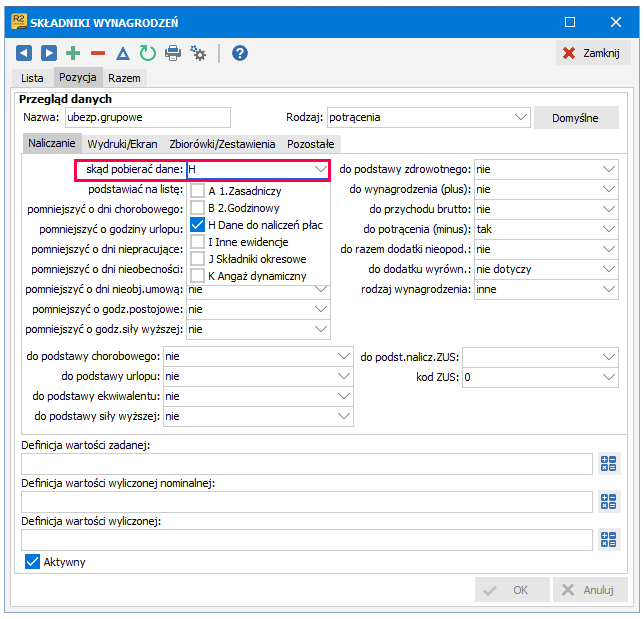The height and width of the screenshot is (619, 644).
Task: Go to previous record with left arrow icon
Action: [x=24, y=53]
